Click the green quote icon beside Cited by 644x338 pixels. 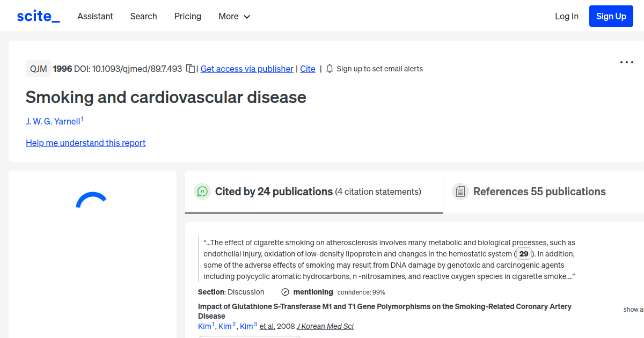point(202,192)
